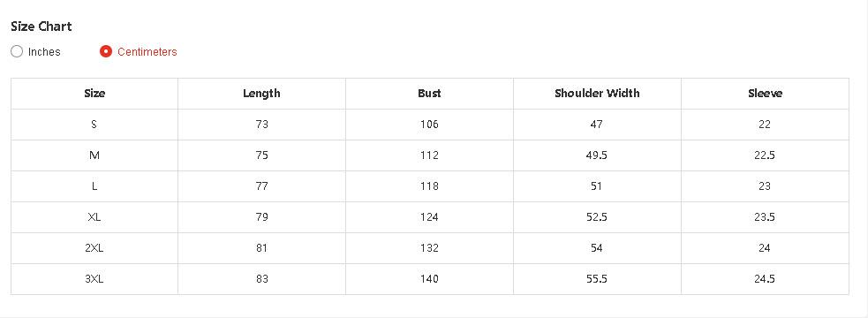Select the Inches radio button

pyautogui.click(x=17, y=51)
